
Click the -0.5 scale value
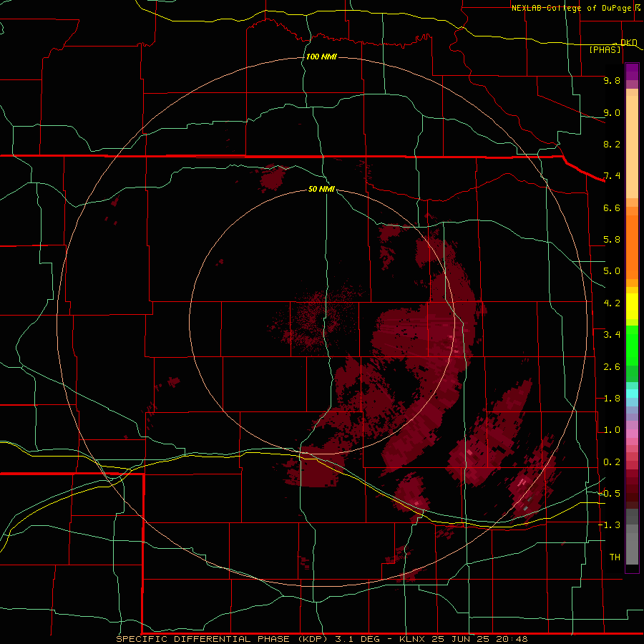[x=609, y=494]
